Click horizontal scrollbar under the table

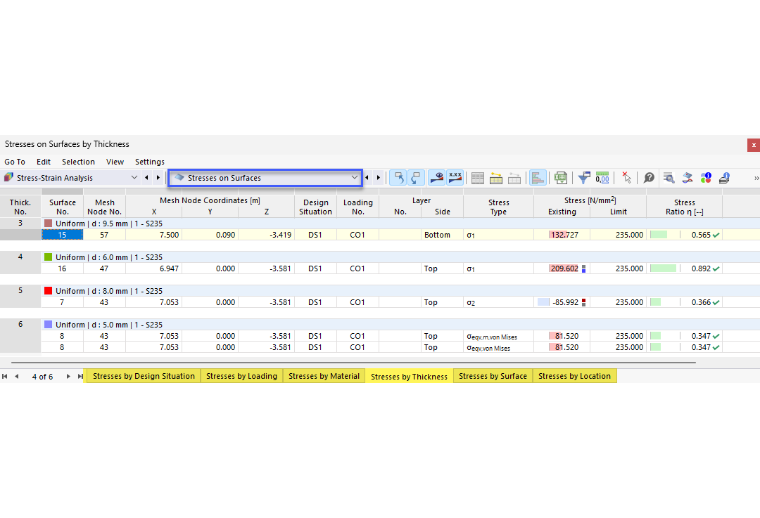point(353,362)
